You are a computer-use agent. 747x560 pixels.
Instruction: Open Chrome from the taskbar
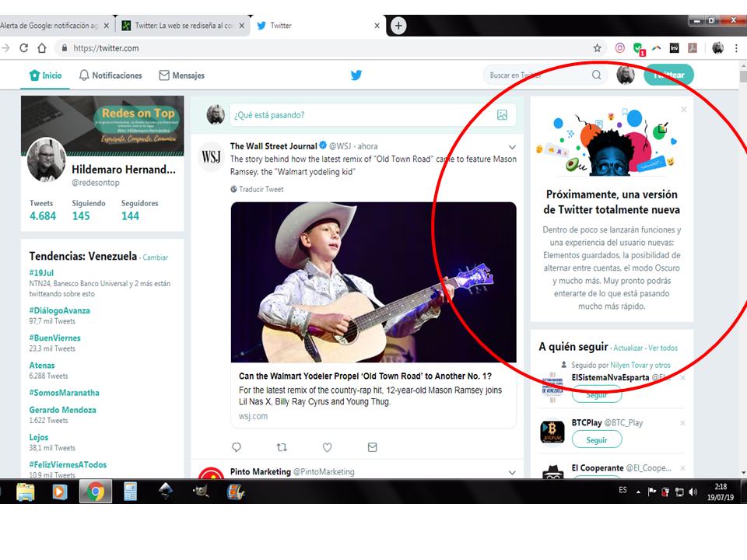click(95, 492)
